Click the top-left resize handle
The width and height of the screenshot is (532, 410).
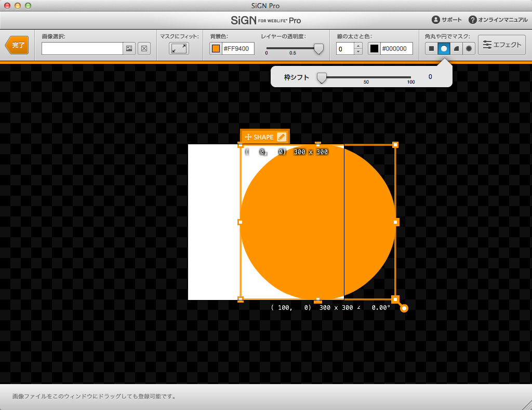point(240,145)
